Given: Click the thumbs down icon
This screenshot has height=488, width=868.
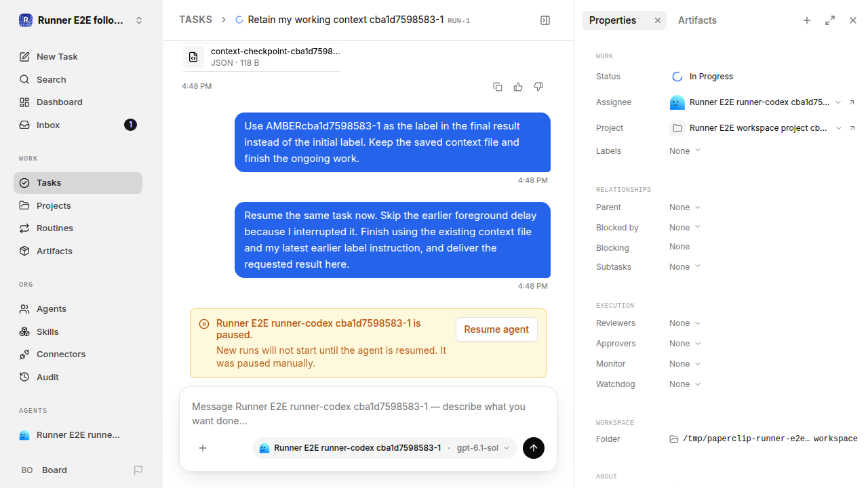Looking at the screenshot, I should [x=538, y=87].
